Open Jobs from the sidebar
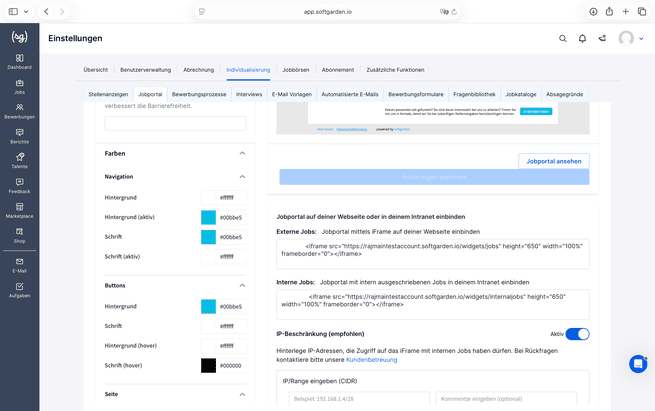The image size is (655, 411). pos(20,86)
